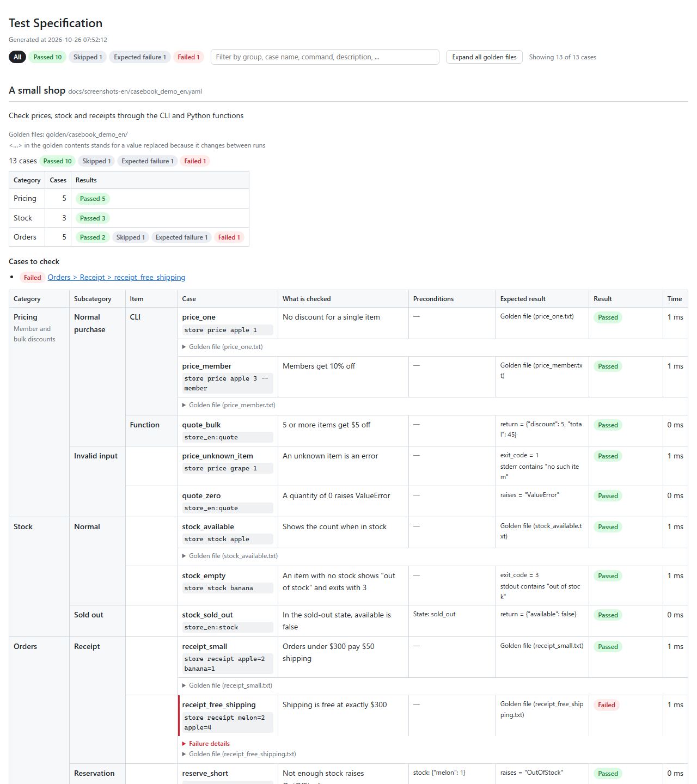This screenshot has height=784, width=697.
Task: Click the "receipt_small" case name
Action: 205,647
